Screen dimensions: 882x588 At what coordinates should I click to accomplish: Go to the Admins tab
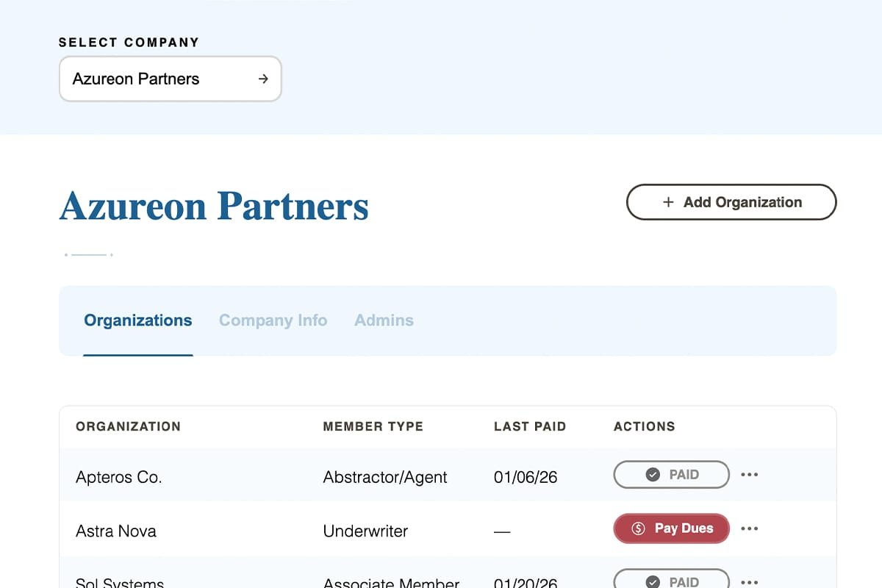(384, 320)
